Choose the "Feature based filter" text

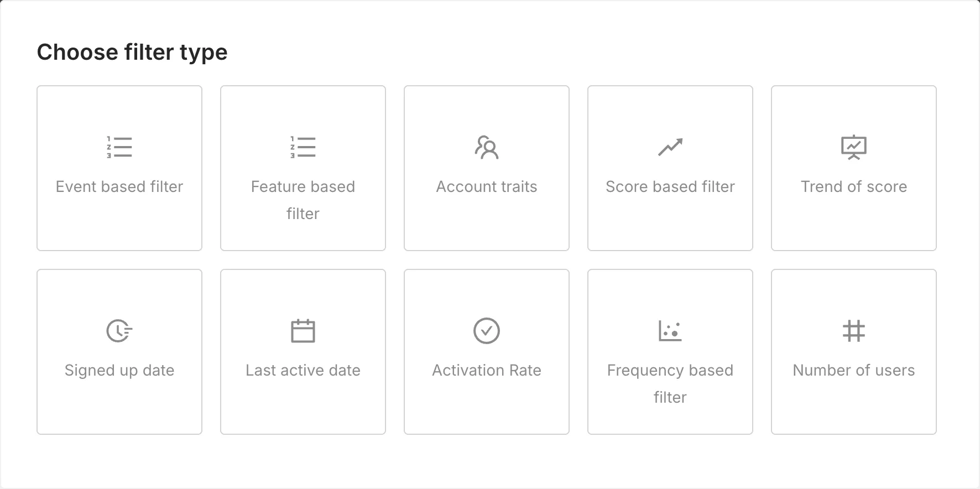click(303, 200)
